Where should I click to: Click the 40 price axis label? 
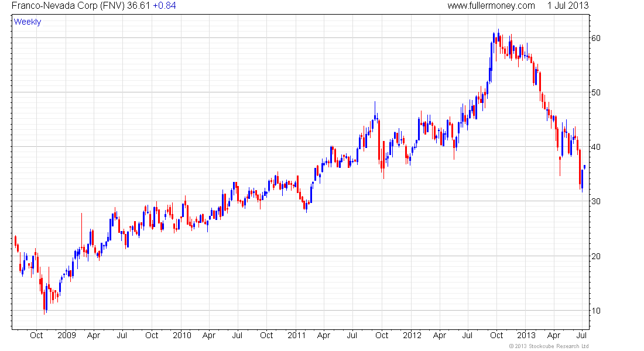point(596,147)
